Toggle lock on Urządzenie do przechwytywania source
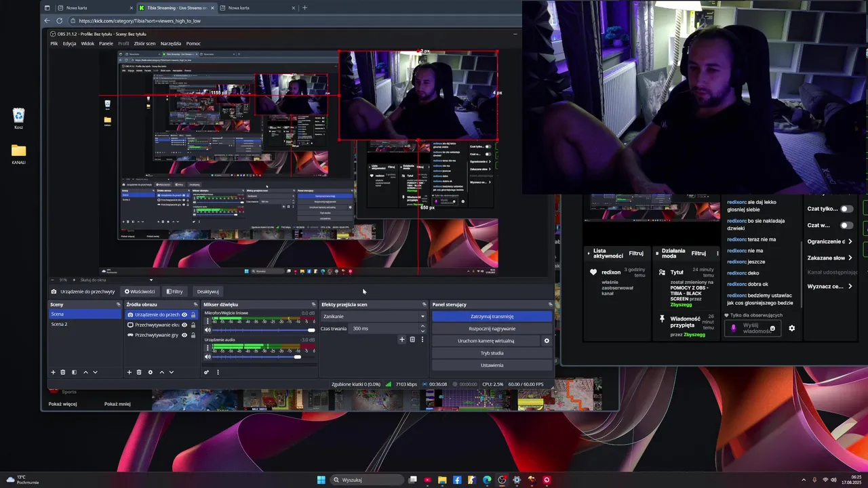Viewport: 868px width, 488px height. (193, 314)
